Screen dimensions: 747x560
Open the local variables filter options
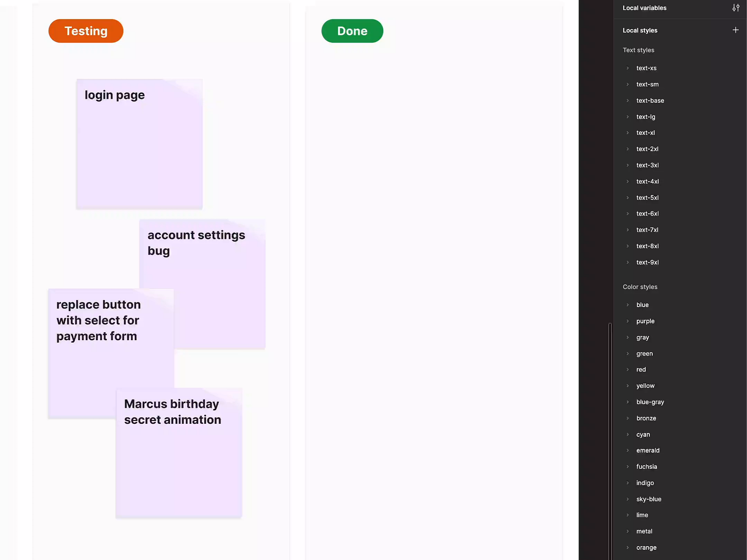click(x=736, y=7)
